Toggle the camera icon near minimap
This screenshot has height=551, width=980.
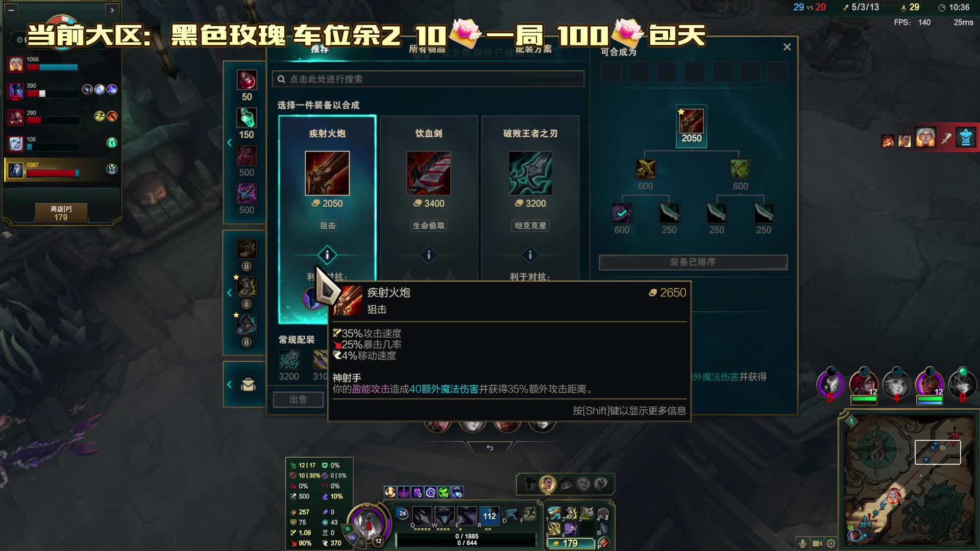coord(817,543)
